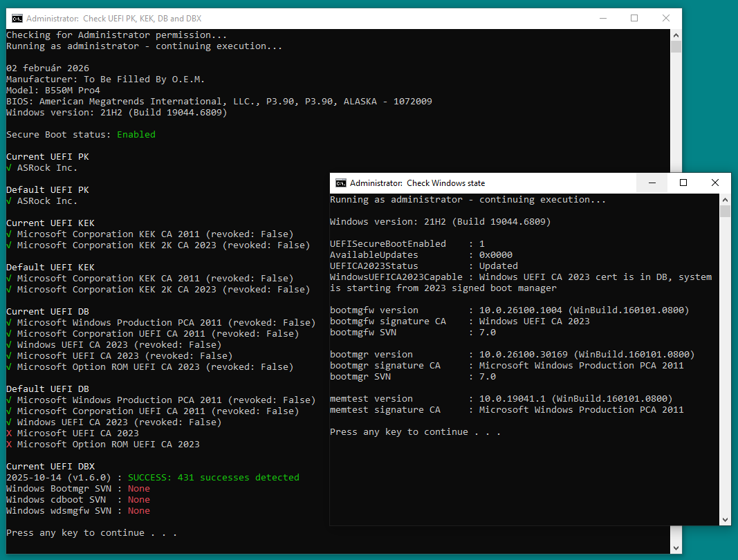Click 'None' next to Windows cdboot SVN
This screenshot has height=560, width=738.
[x=139, y=499]
